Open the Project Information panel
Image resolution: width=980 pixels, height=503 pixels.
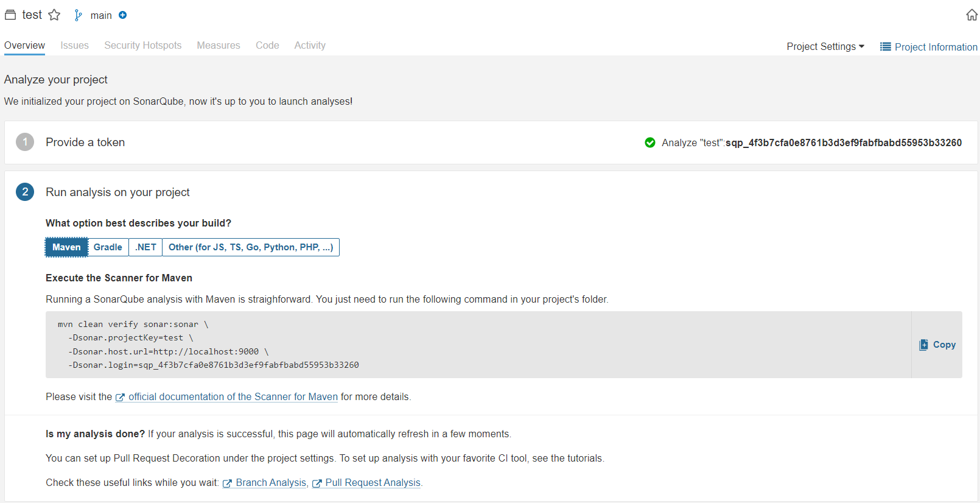click(929, 47)
